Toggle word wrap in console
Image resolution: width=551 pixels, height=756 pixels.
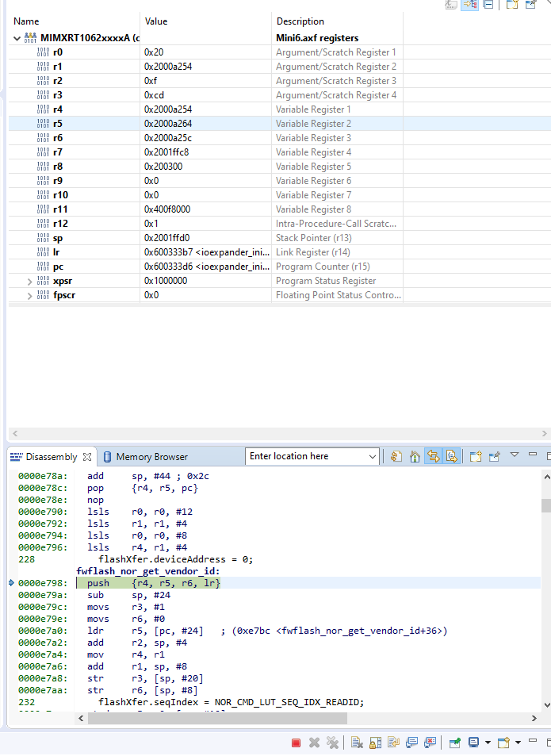[393, 743]
